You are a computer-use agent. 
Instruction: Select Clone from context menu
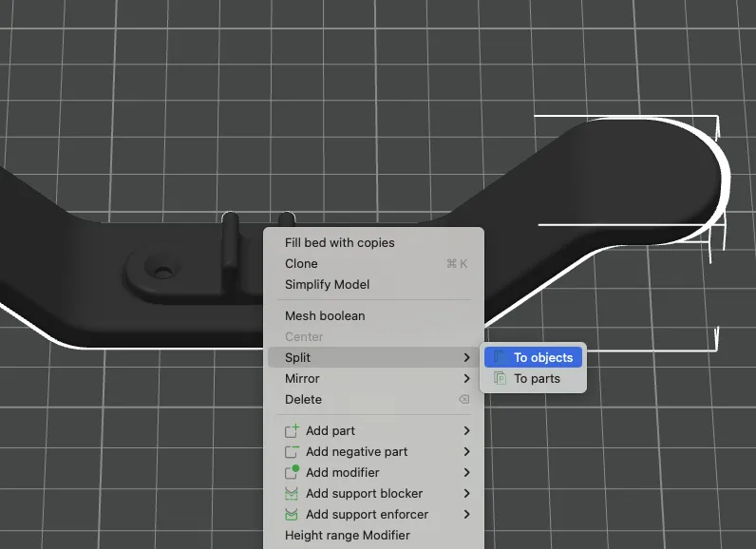(373, 264)
